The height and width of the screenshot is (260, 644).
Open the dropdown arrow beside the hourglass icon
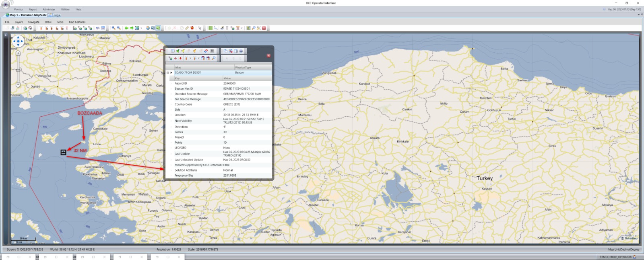pos(242,28)
